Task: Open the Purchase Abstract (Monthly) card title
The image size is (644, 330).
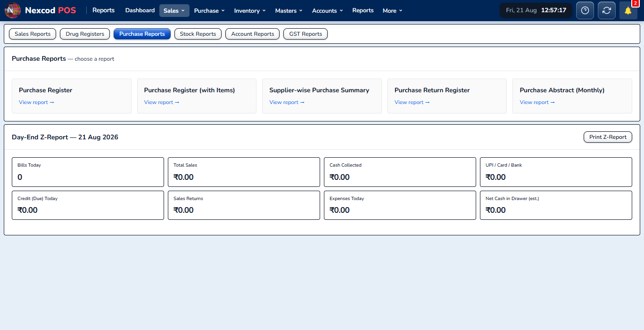Action: click(562, 90)
